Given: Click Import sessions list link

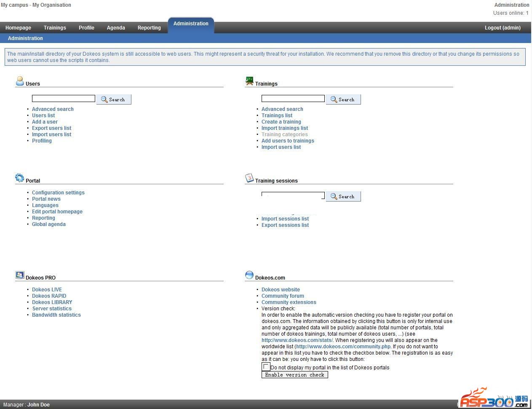Looking at the screenshot, I should click(x=285, y=219).
